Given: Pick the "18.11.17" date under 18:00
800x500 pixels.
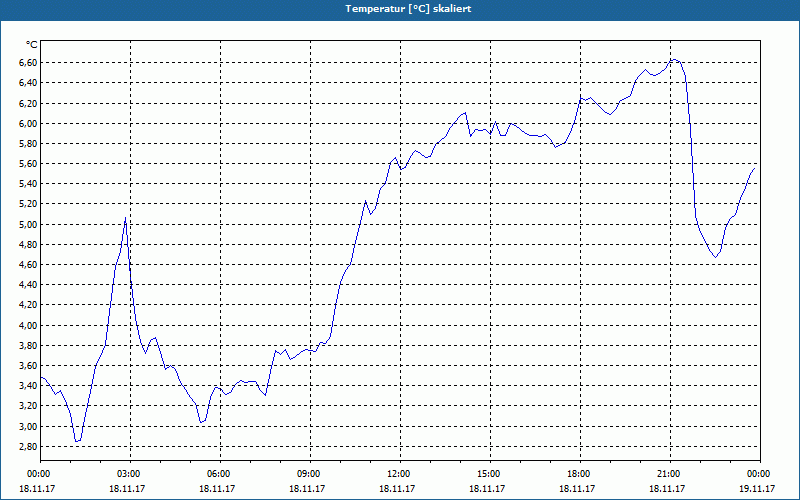Looking at the screenshot, I should 577,488.
